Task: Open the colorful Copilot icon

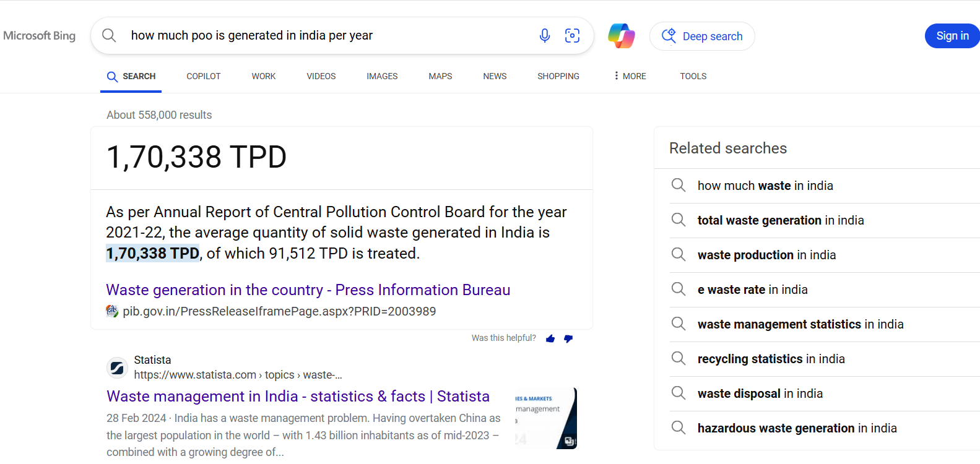Action: (x=622, y=36)
